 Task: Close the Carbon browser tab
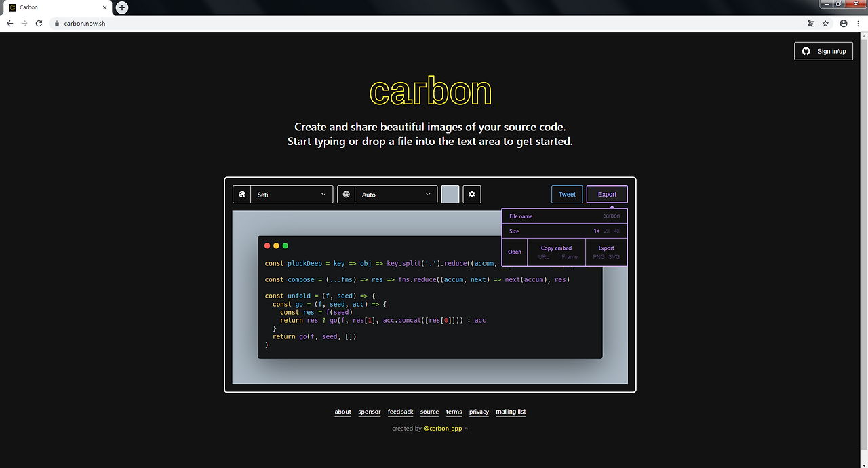click(105, 7)
